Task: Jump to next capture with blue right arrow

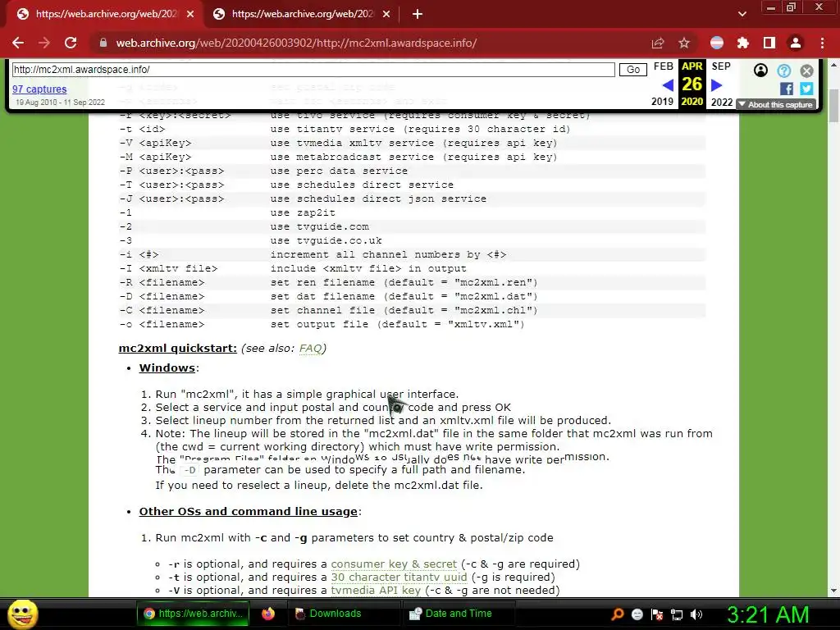Action: 717,84
